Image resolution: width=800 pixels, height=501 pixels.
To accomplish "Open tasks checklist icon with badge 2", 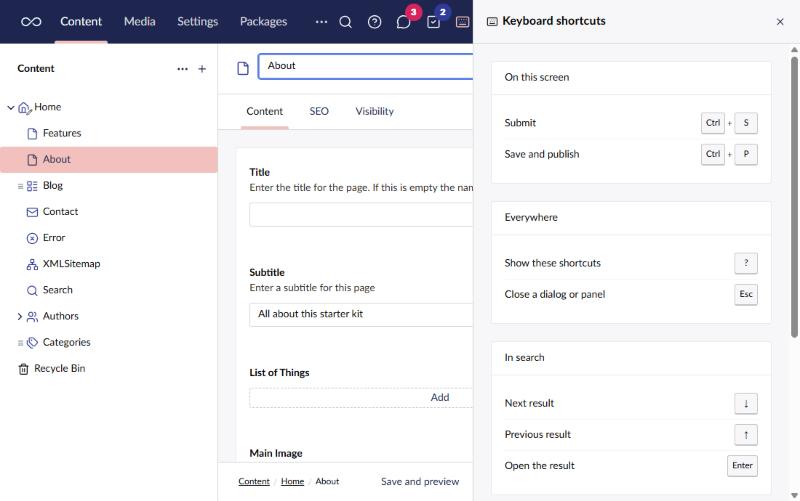I will 433,21.
